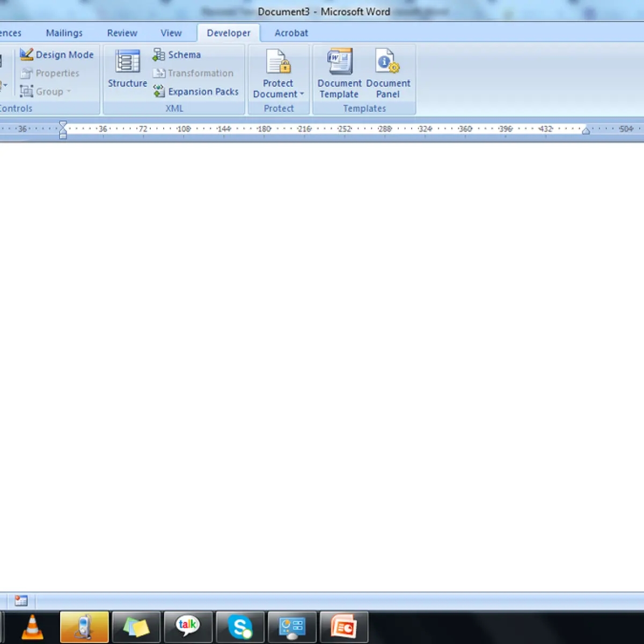Open Sticky Notes from taskbar
Viewport: 644px width, 644px height.
[136, 627]
